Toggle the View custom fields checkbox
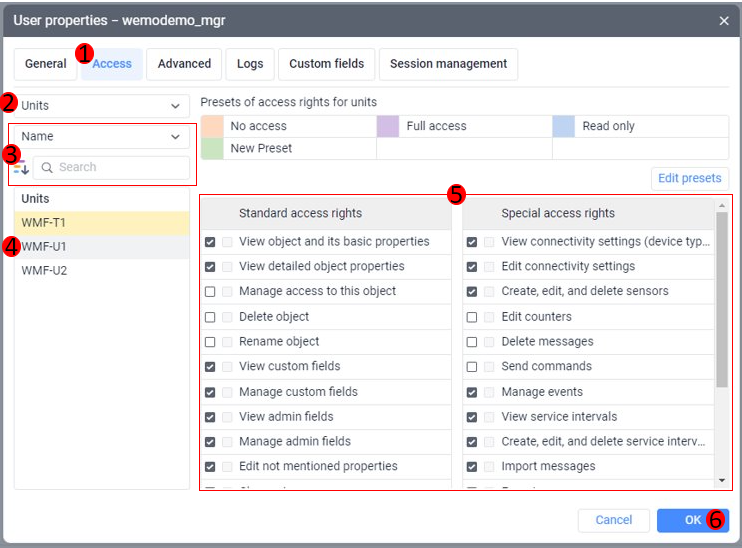 click(x=210, y=367)
